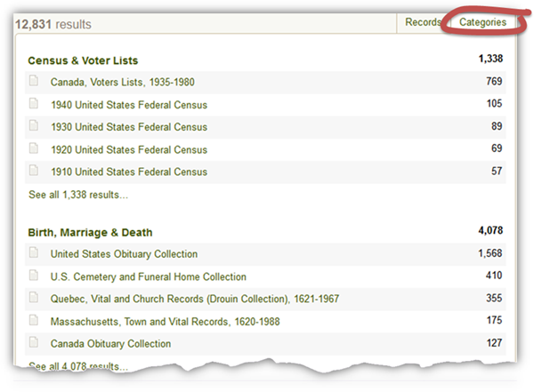Open 1930 United States Federal Census link
Viewport: 534px width, 392px height.
(x=129, y=127)
